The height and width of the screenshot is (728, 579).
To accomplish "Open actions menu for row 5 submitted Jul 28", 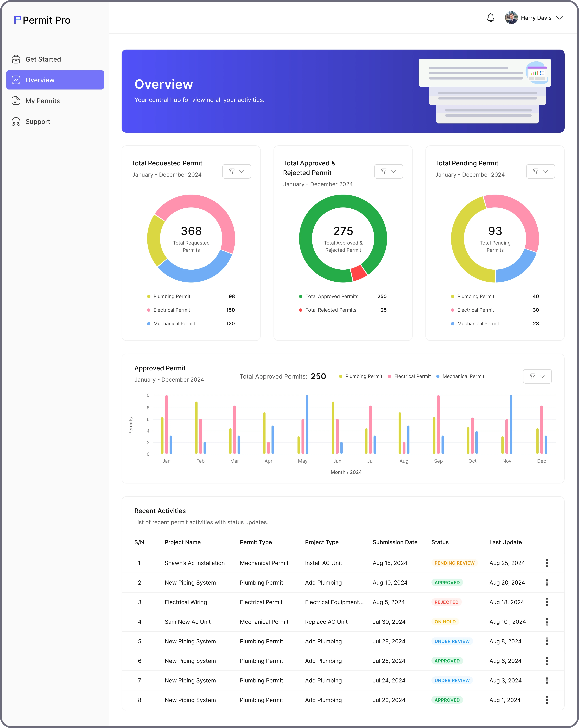I will pos(547,641).
